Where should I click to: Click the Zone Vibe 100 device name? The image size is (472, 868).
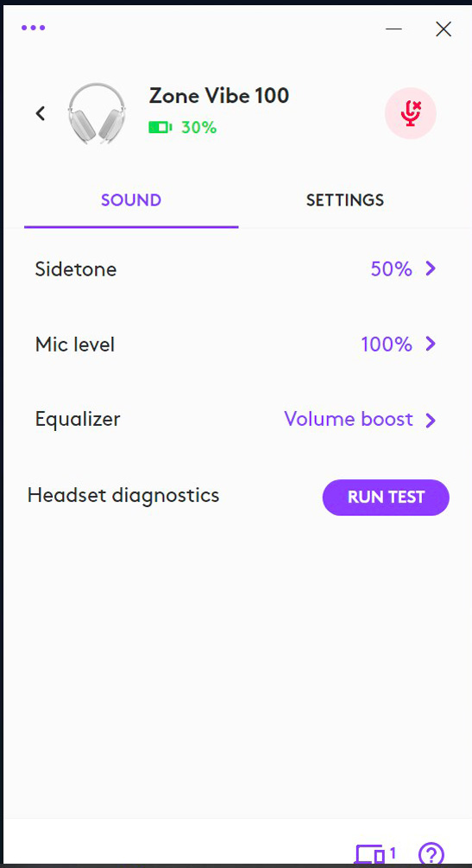(219, 96)
